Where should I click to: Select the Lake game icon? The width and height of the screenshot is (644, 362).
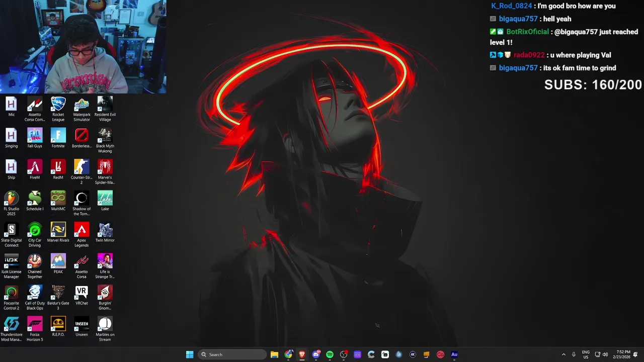(105, 201)
